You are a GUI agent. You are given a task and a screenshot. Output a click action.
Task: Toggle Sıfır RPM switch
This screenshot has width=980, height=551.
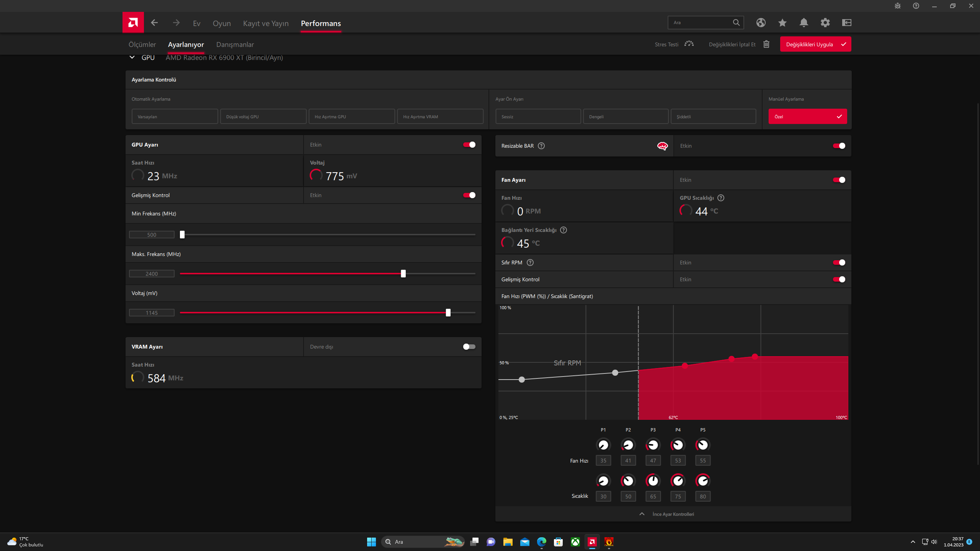click(839, 262)
